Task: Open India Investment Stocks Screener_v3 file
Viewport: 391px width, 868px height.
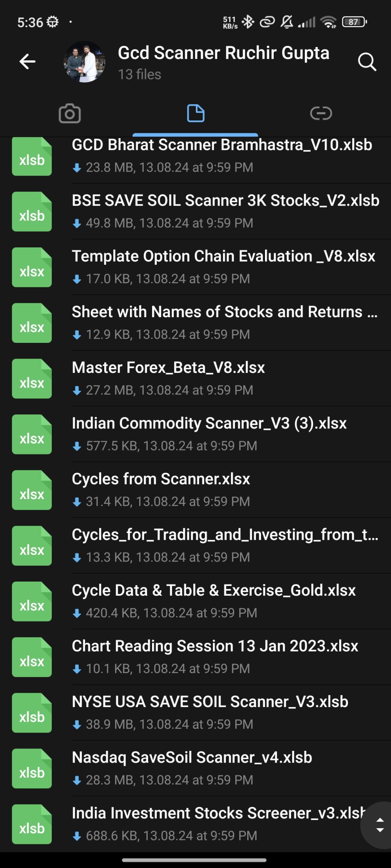Action: pyautogui.click(x=217, y=814)
